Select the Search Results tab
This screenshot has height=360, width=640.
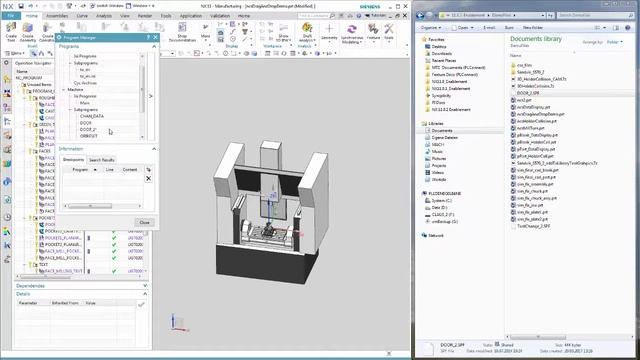pyautogui.click(x=102, y=160)
